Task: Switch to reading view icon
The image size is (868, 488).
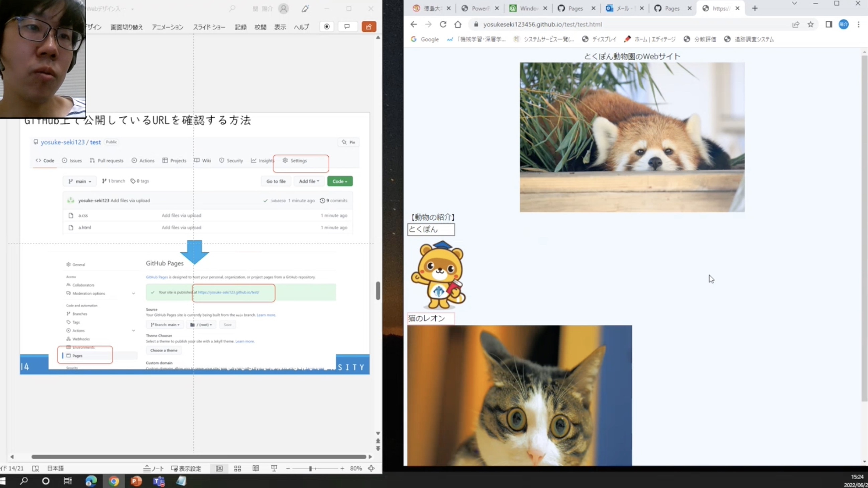Action: (256, 469)
